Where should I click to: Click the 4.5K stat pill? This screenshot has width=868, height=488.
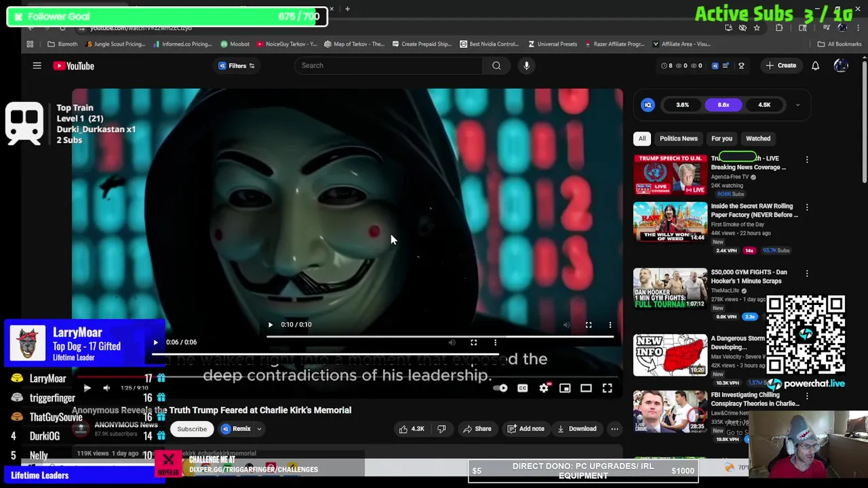tap(764, 105)
